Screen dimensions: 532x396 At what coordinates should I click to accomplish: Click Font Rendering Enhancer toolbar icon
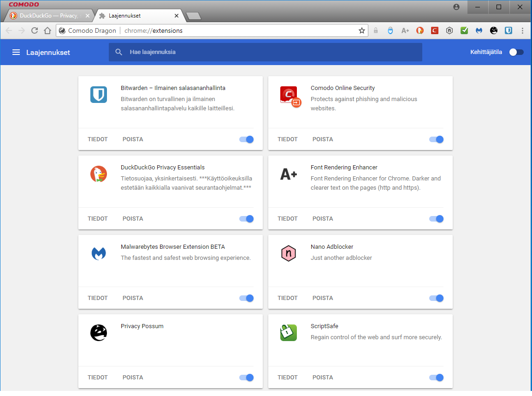405,31
